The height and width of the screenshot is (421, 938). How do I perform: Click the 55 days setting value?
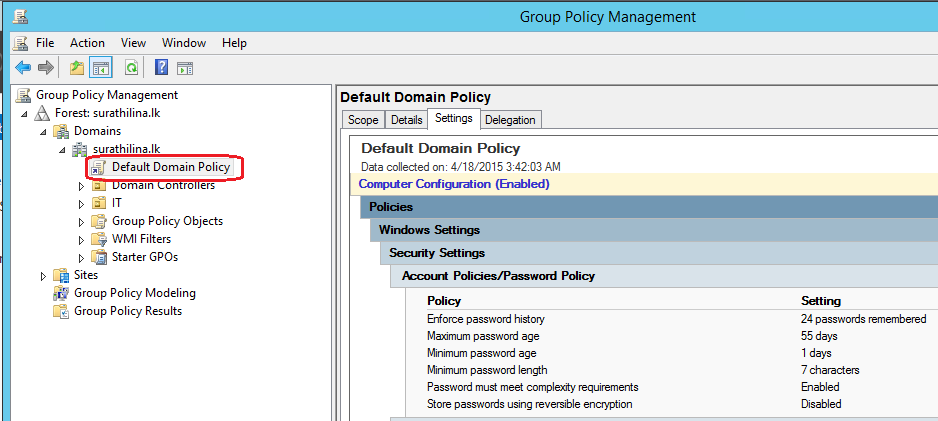819,336
